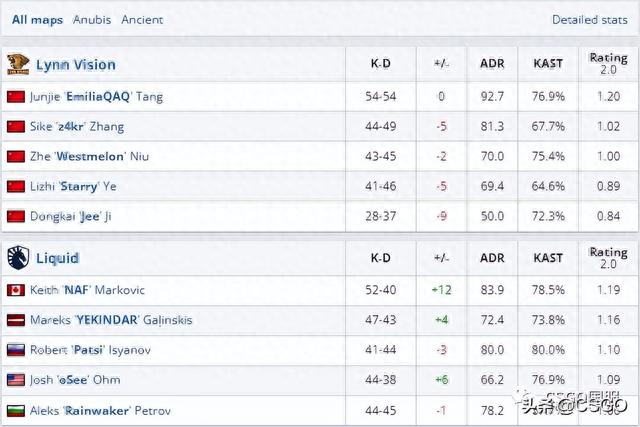Open the Detailed stats link
640x427 pixels.
(x=589, y=20)
